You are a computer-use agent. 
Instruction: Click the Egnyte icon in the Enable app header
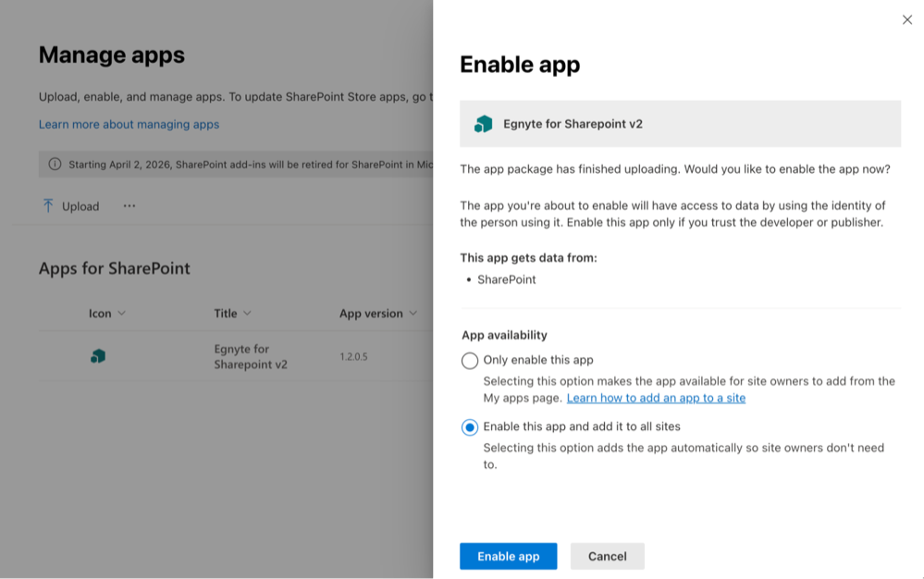483,122
